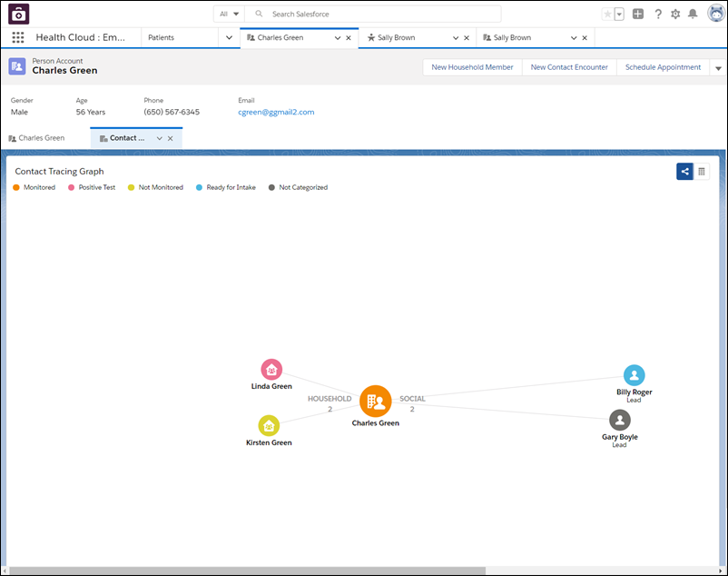728x576 pixels.
Task: Open first Sally Brown tab options chevron
Action: [456, 38]
